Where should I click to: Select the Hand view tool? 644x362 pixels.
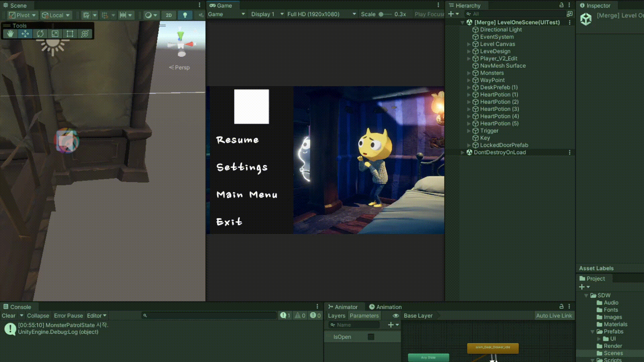coord(10,34)
